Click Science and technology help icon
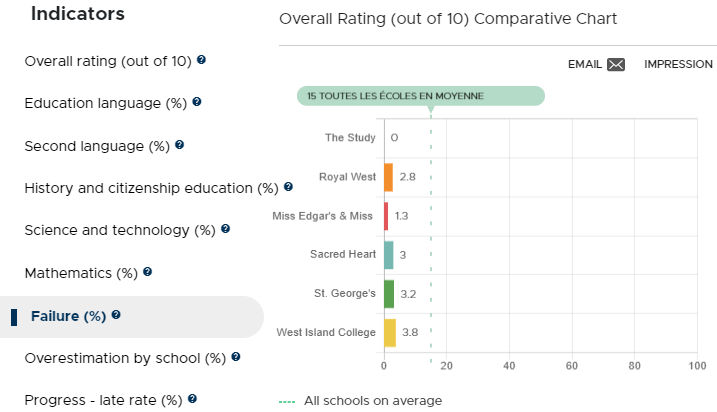 click(x=225, y=229)
